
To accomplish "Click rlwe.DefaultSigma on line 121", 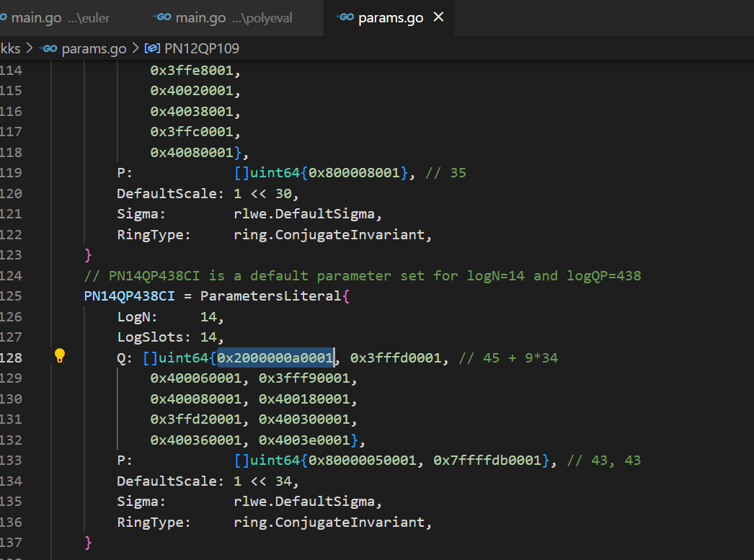I will 304,214.
